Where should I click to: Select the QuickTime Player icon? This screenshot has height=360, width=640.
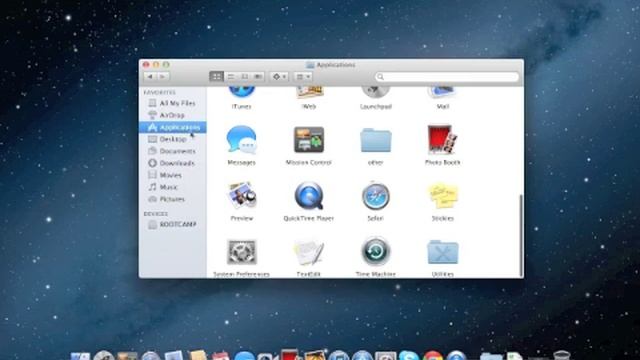[309, 196]
